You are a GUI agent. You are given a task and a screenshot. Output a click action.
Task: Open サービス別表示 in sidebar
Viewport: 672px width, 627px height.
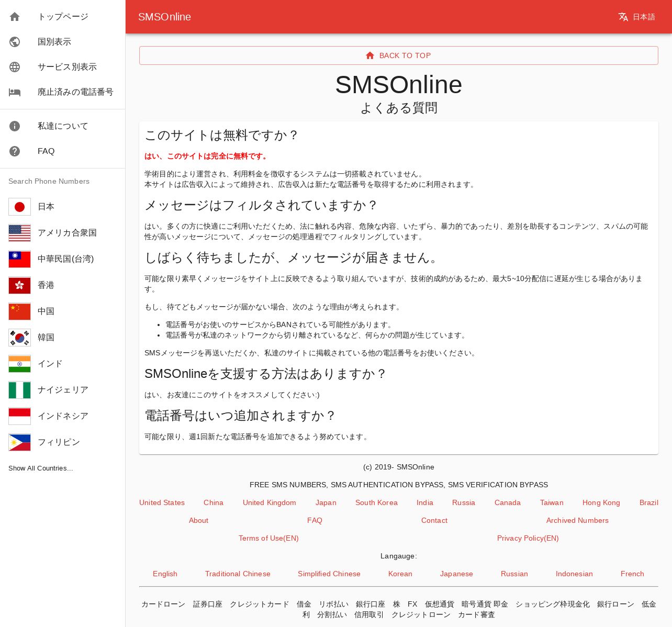click(62, 67)
